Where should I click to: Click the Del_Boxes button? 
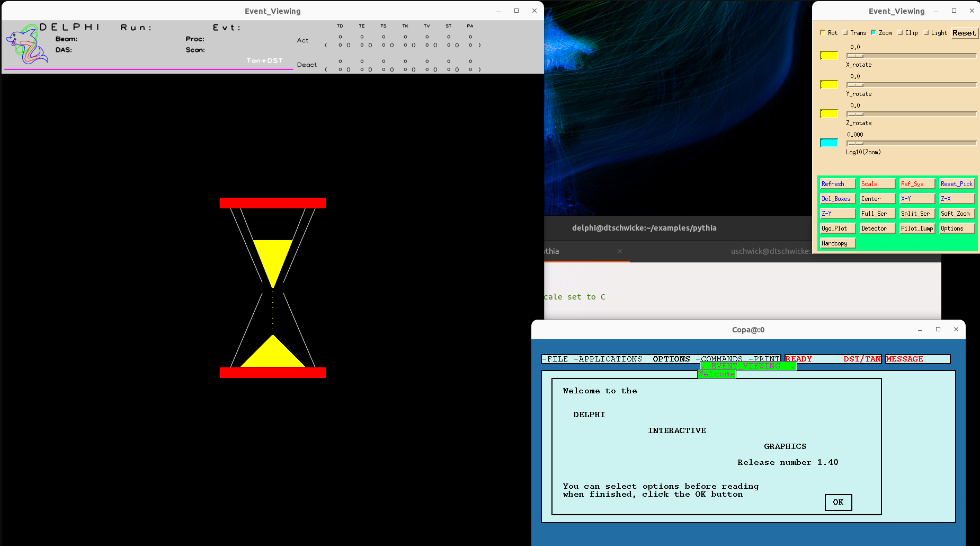click(x=838, y=199)
